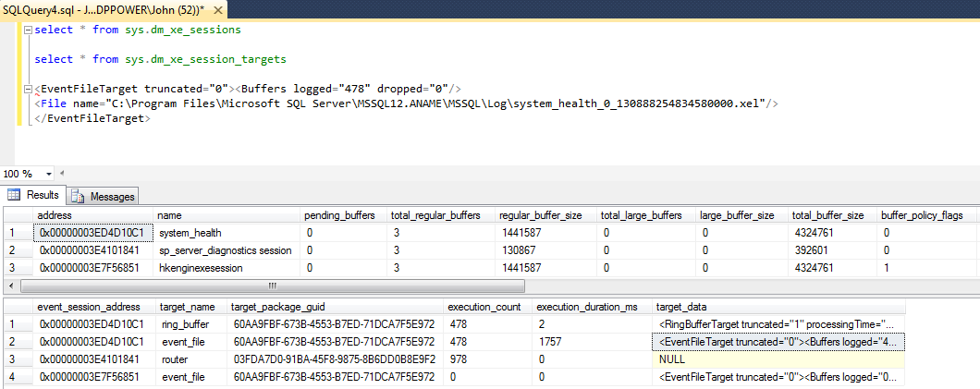
Task: Click the scroll arrow next to zoom box
Action: tap(61, 174)
